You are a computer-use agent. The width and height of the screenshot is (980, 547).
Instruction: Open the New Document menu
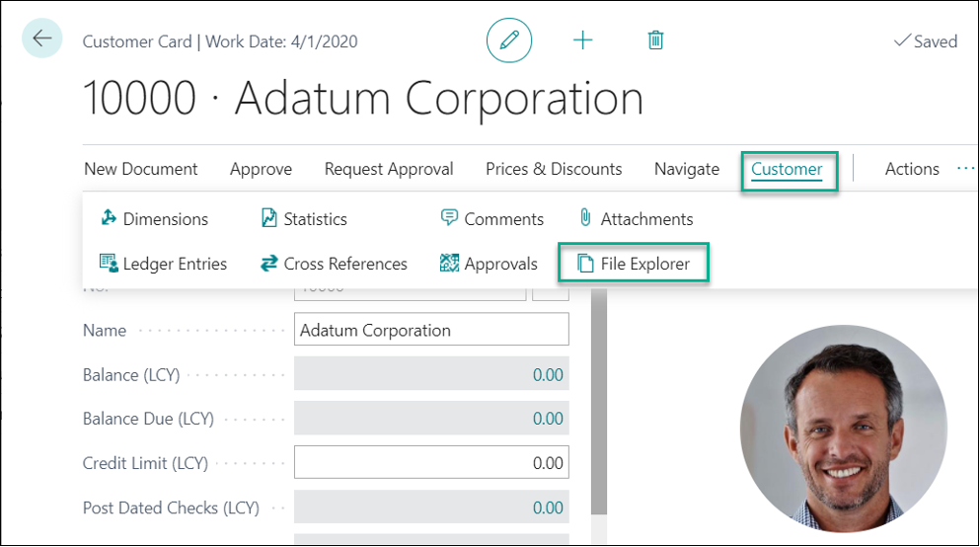(x=140, y=169)
